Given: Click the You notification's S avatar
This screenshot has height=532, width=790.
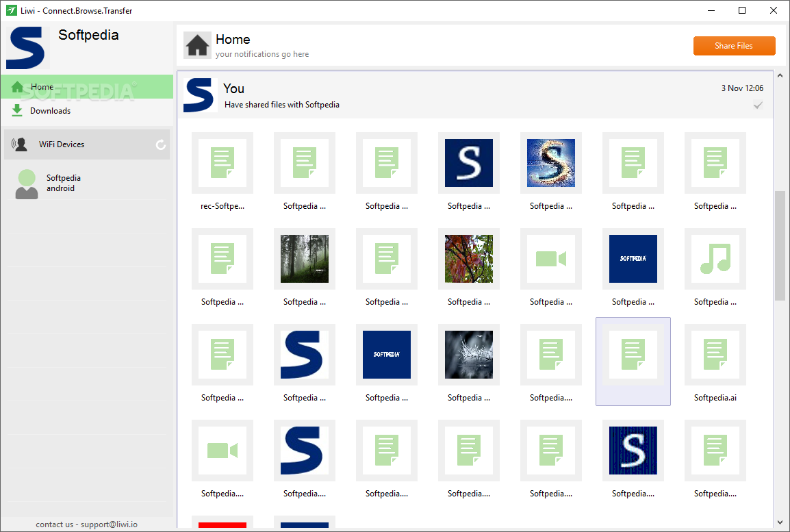Looking at the screenshot, I should pos(199,94).
